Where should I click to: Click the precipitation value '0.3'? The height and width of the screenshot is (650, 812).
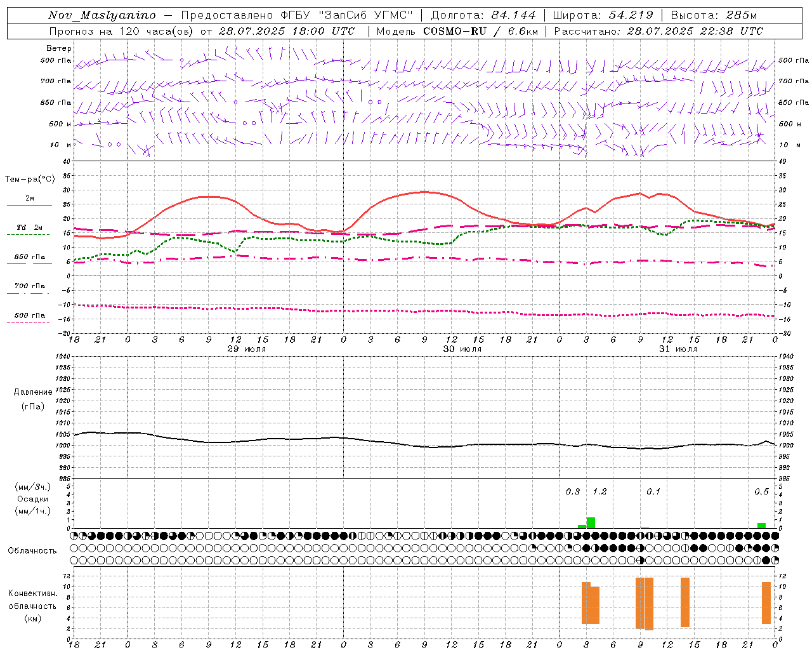[573, 491]
